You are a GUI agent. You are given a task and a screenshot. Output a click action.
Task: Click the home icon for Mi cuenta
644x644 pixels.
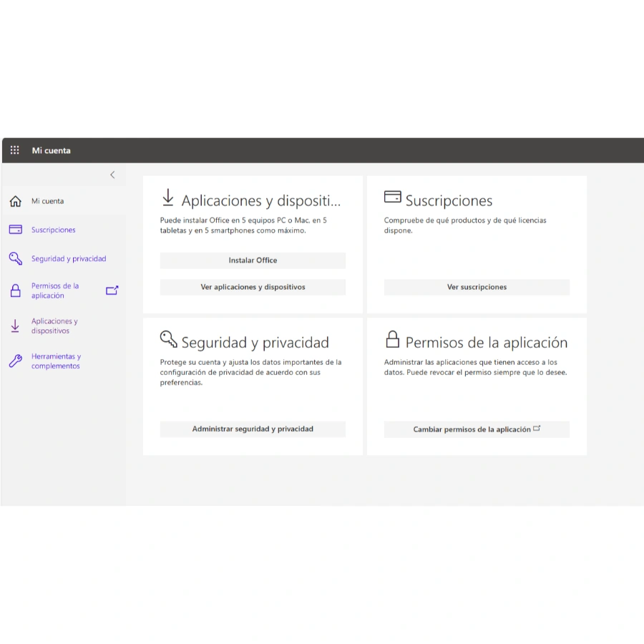point(15,202)
